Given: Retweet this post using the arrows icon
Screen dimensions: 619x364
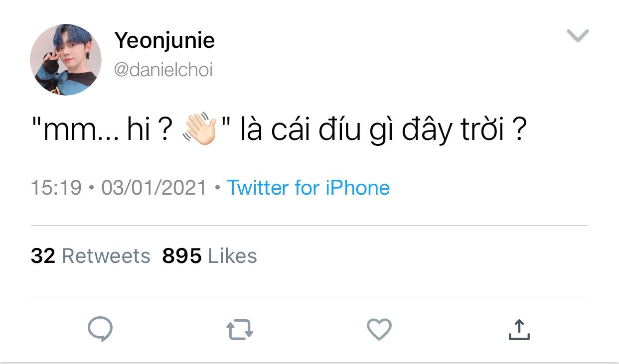Looking at the screenshot, I should [x=240, y=330].
